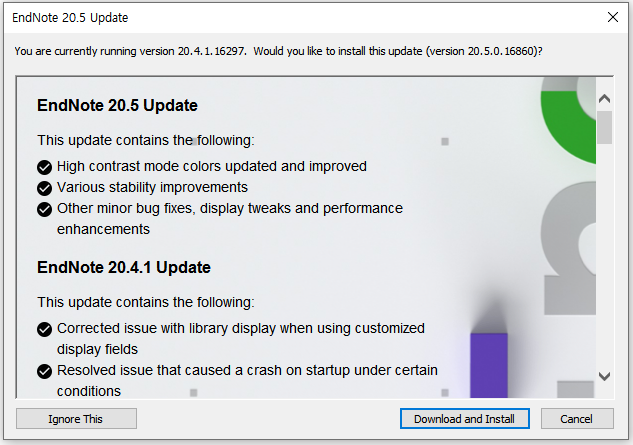Click the scrollbar down arrow
633x445 pixels.
click(604, 376)
